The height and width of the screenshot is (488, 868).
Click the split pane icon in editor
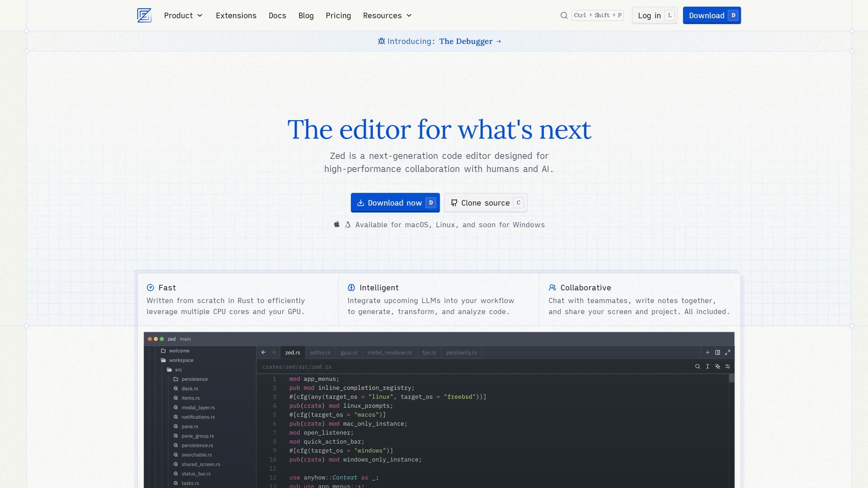point(717,352)
